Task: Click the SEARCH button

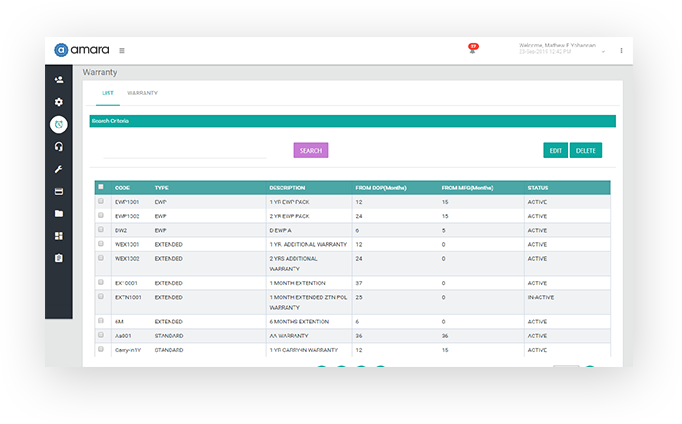Action: point(311,150)
